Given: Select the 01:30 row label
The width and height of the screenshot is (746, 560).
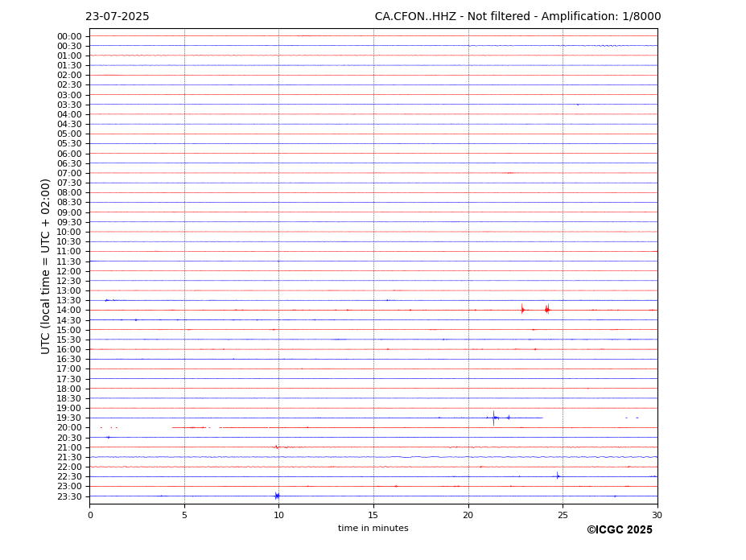Looking at the screenshot, I should [69, 66].
